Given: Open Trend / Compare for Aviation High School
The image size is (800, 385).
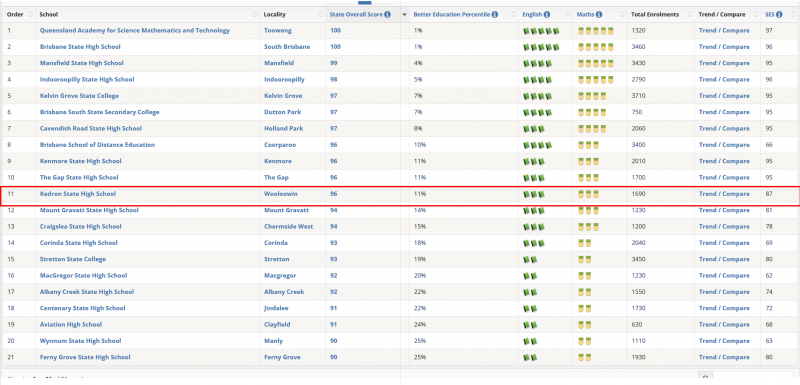Looking at the screenshot, I should pyautogui.click(x=724, y=324).
